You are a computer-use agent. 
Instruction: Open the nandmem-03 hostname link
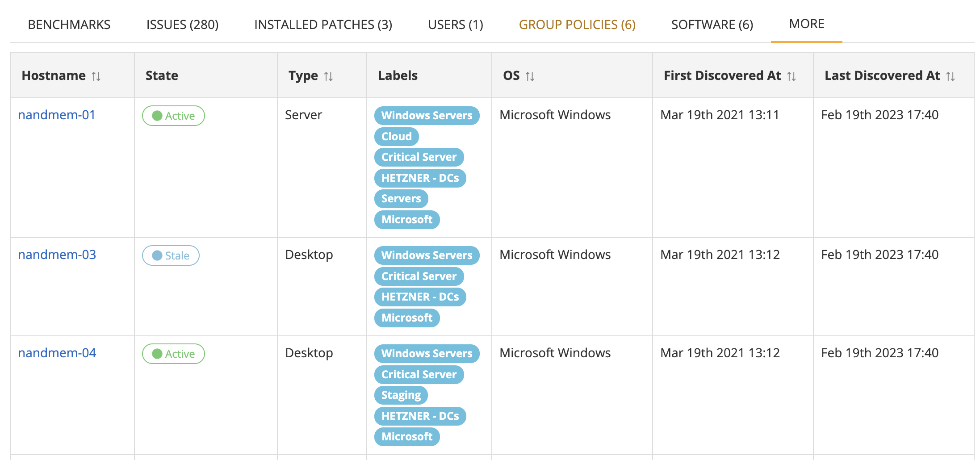tap(57, 255)
